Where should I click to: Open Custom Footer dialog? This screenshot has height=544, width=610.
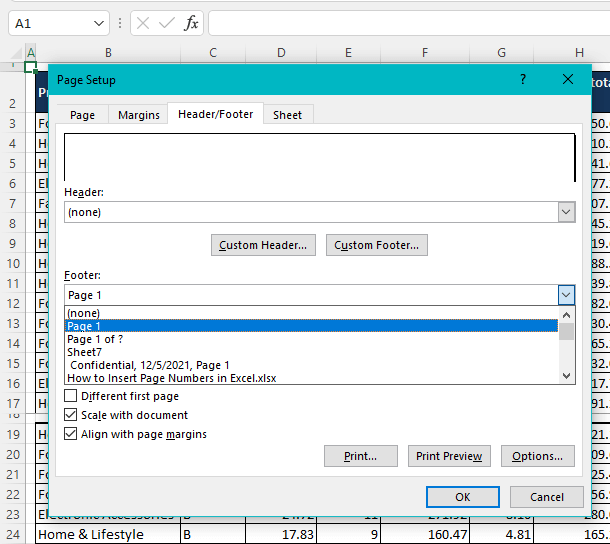tap(377, 245)
